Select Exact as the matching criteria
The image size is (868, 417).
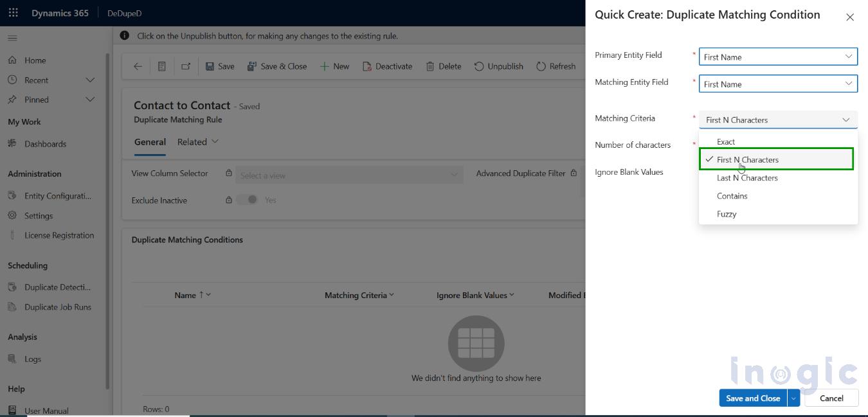[726, 141]
